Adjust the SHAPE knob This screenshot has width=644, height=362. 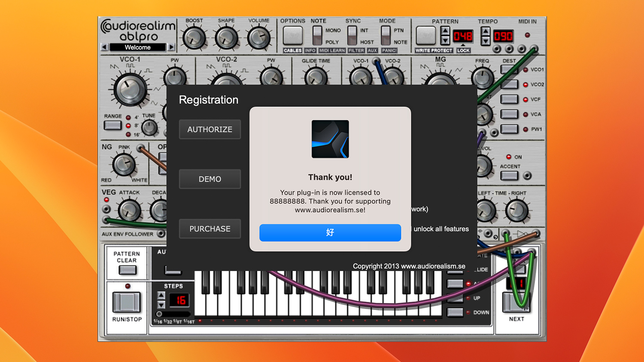point(226,38)
